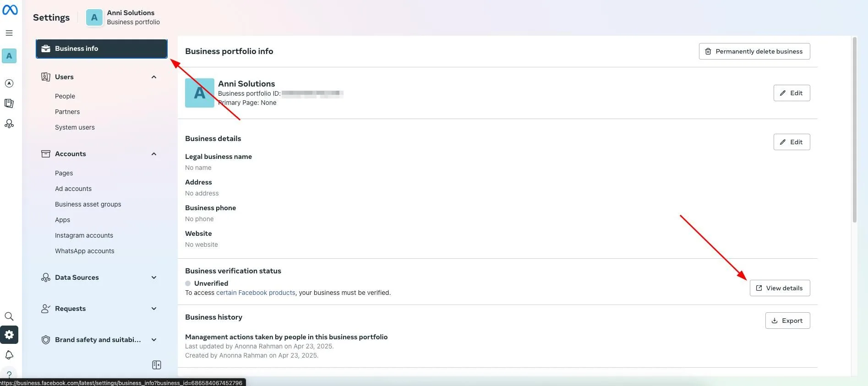The image size is (868, 386).
Task: Export the business history
Action: [x=787, y=321]
